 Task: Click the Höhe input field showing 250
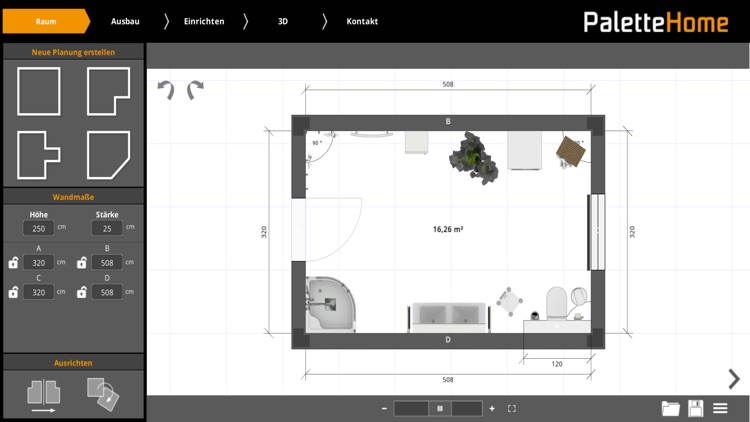tap(38, 228)
